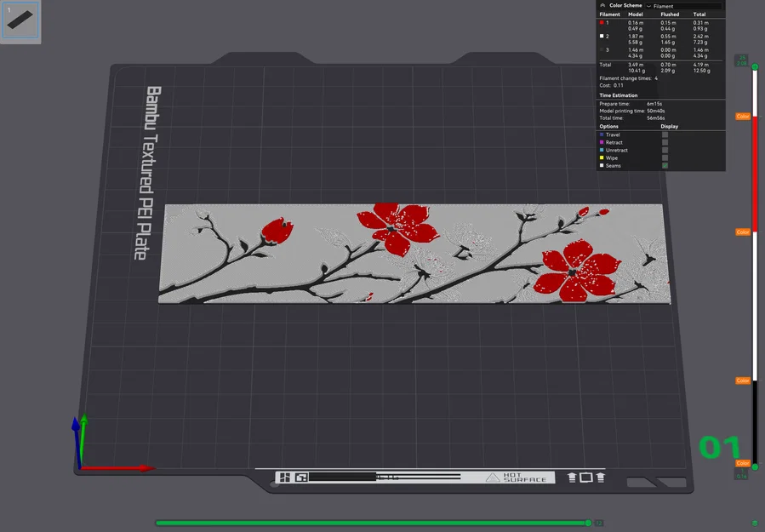Click the blue Travel legend icon
765x532 pixels.
601,134
